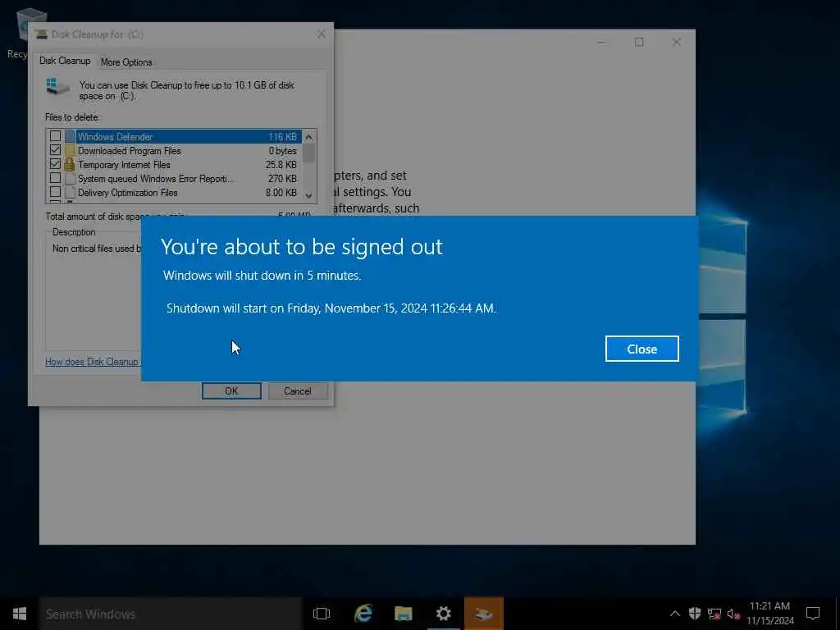This screenshot has width=840, height=630.
Task: Click the Temporary Internet Files lock icon
Action: (70, 164)
